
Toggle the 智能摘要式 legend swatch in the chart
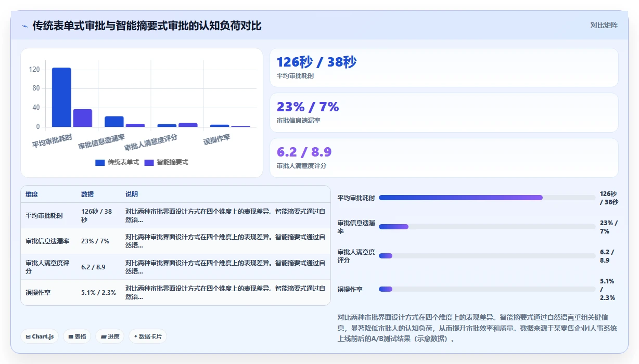pyautogui.click(x=149, y=162)
